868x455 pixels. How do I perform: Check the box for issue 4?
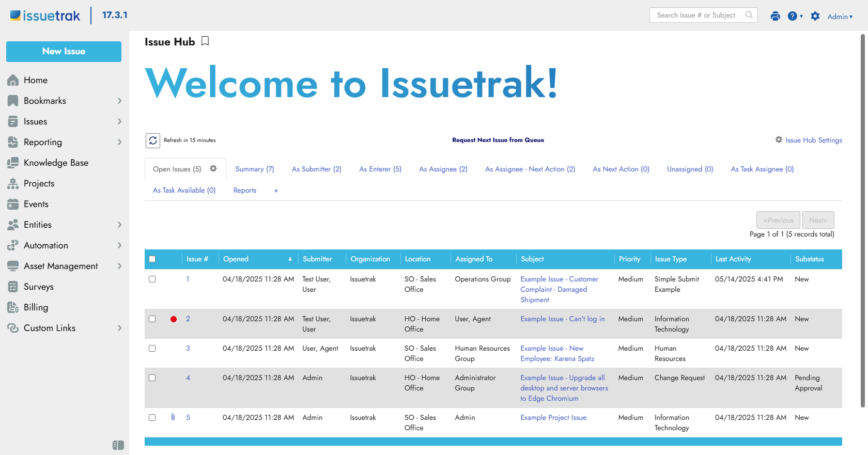click(x=152, y=378)
